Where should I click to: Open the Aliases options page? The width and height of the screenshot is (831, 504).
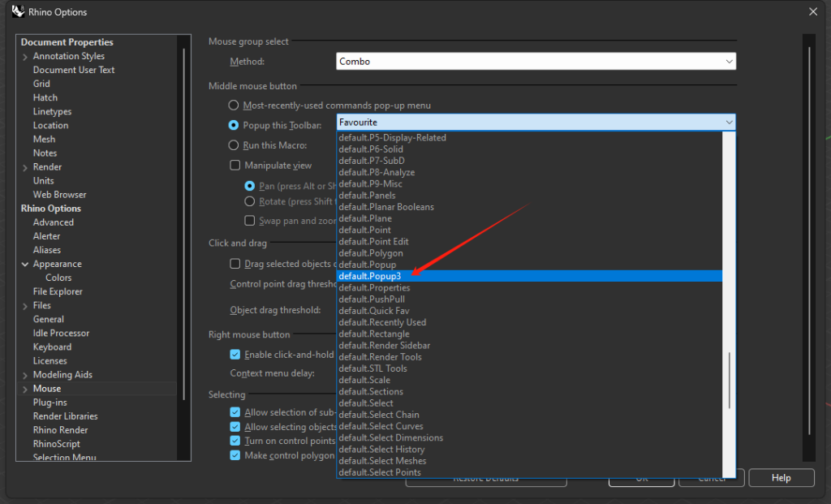pyautogui.click(x=46, y=250)
